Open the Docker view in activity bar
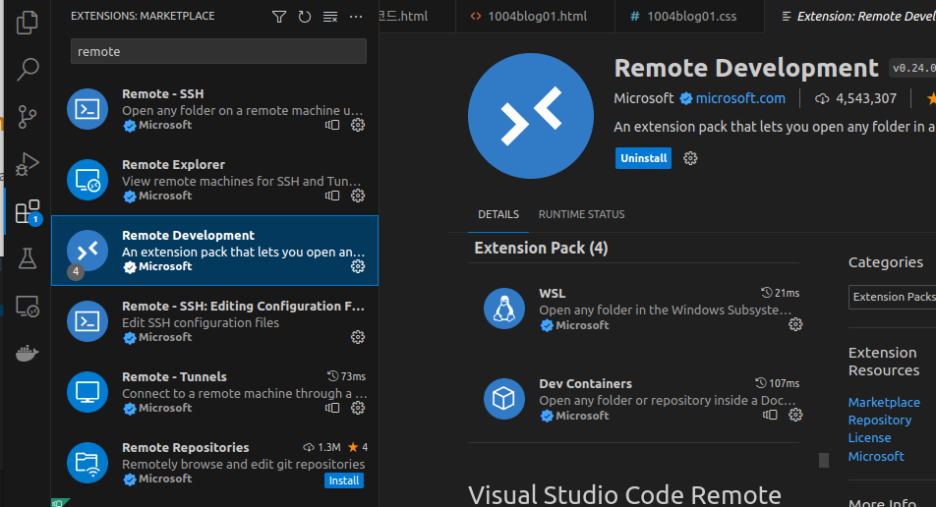 click(x=27, y=353)
